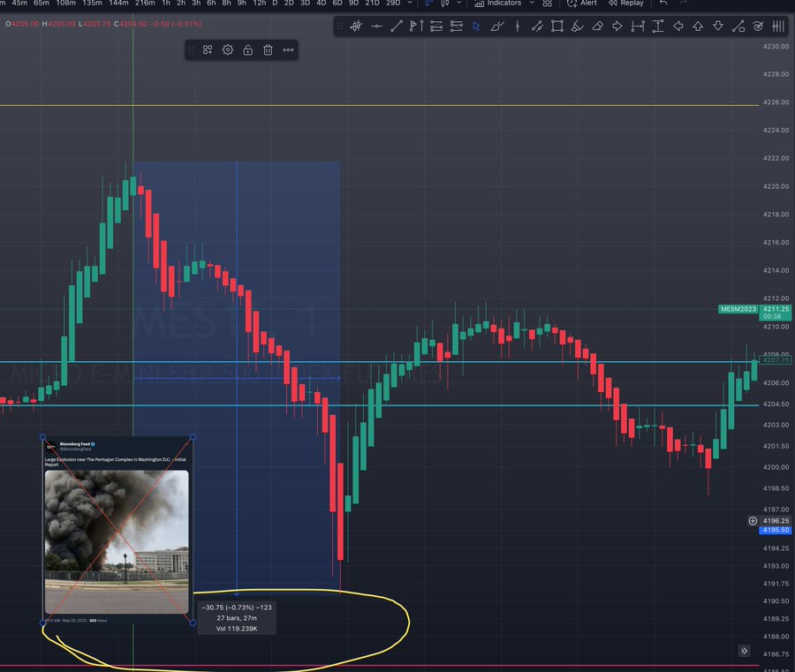Switch to 29D timeframe
Viewport: 795px width, 672px height.
pos(393,3)
